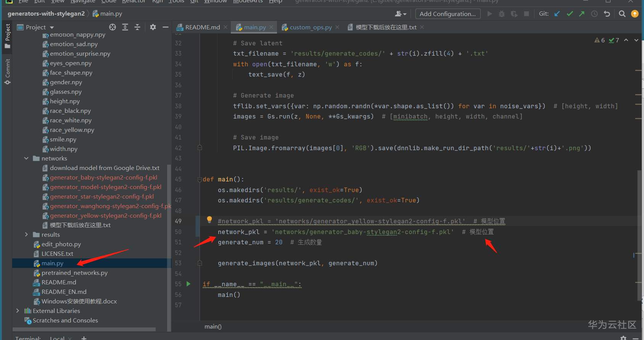Click the locate file target icon in Project panel
Image resolution: width=644 pixels, height=340 pixels.
pos(113,27)
